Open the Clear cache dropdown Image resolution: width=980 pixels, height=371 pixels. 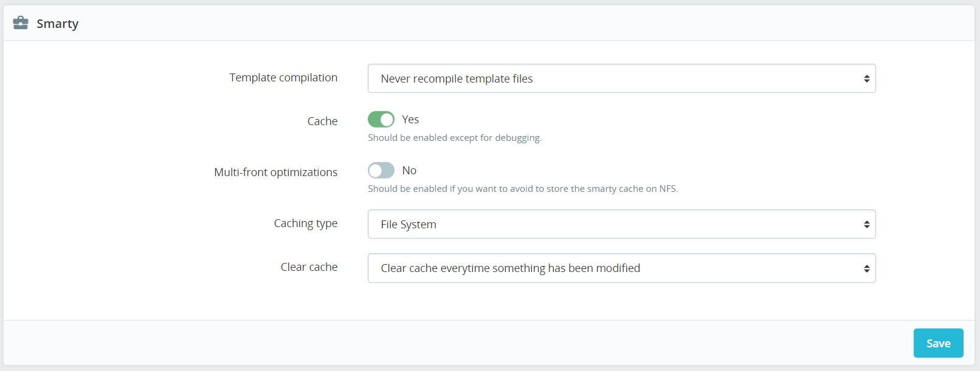click(621, 268)
